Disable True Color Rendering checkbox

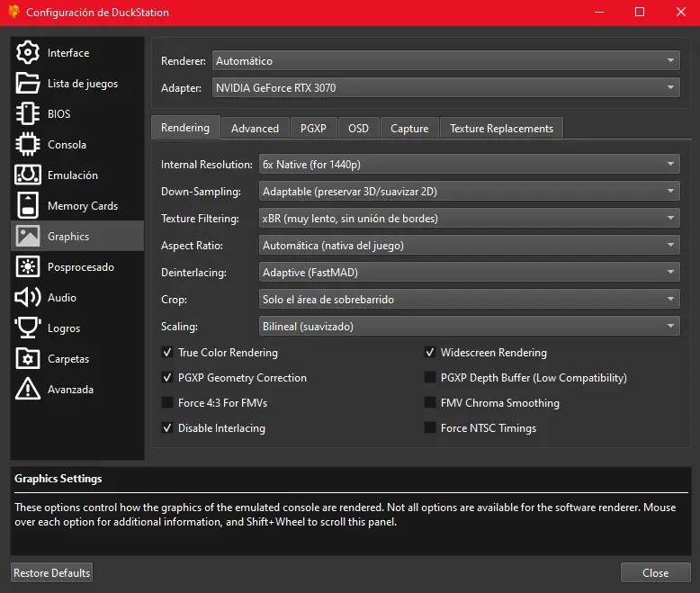pyautogui.click(x=167, y=353)
